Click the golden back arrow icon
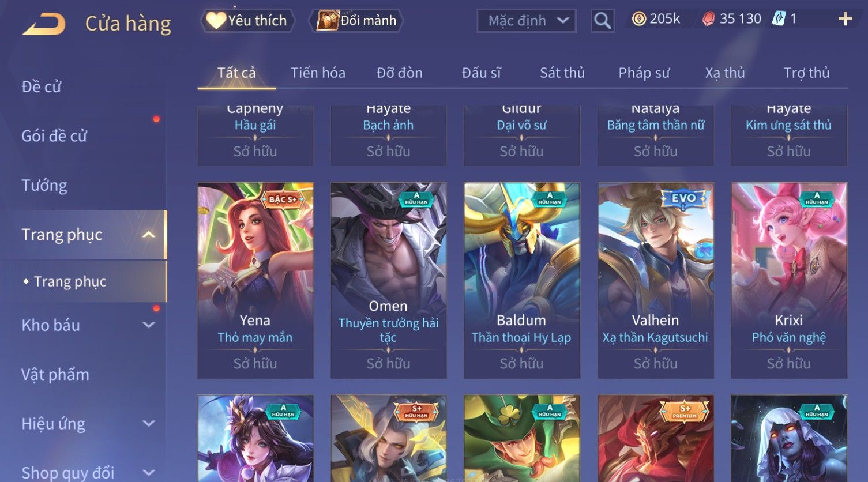Image resolution: width=868 pixels, height=482 pixels. pos(44,24)
